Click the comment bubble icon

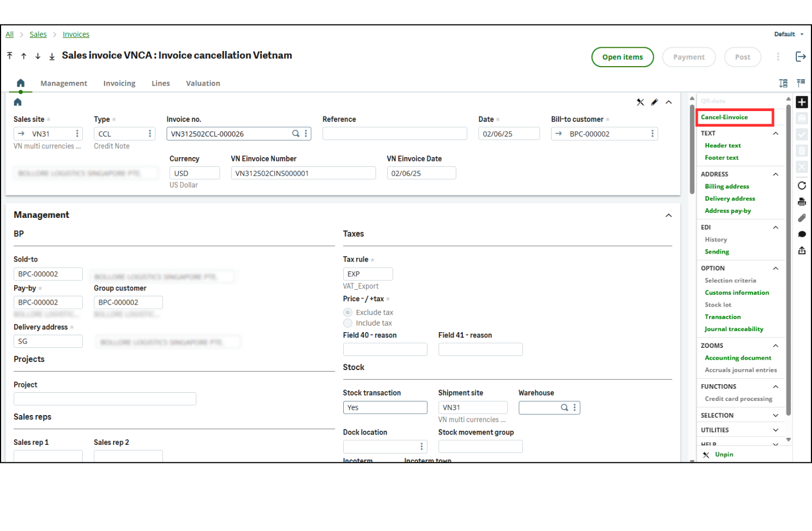pyautogui.click(x=802, y=234)
